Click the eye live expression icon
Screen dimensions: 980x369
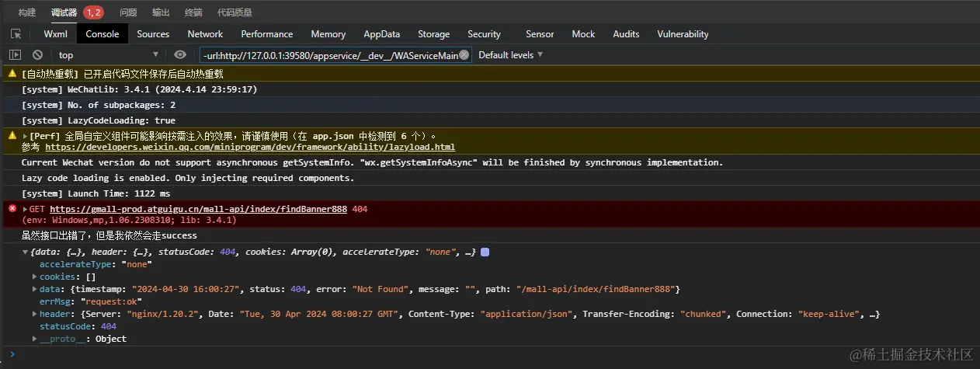[x=180, y=55]
